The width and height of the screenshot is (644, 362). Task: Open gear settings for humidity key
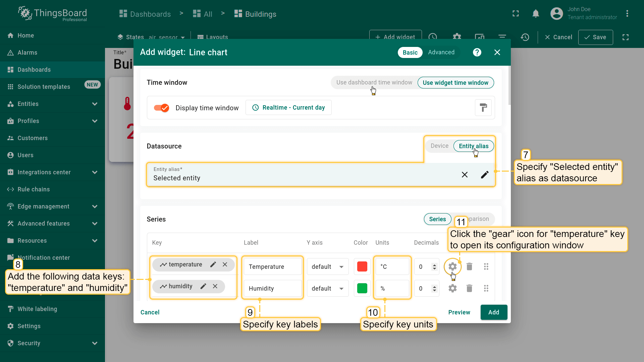[x=452, y=288]
